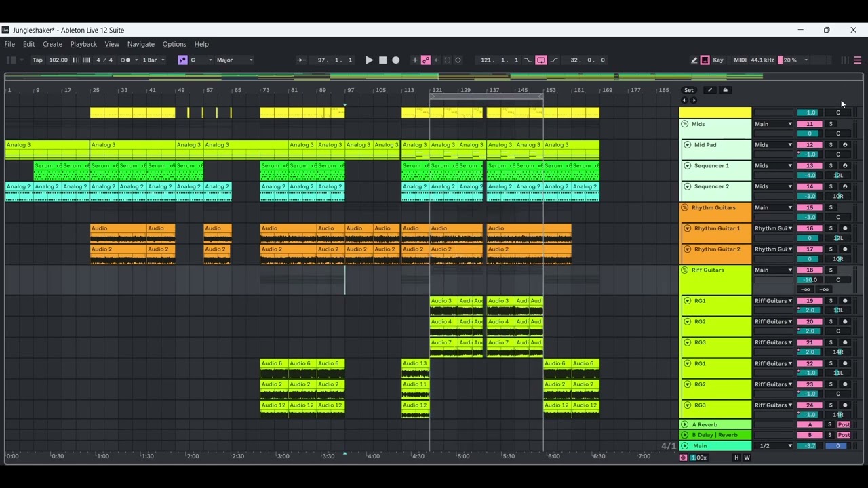
Task: Fold the Rhythm Guitars group track
Action: tap(685, 208)
